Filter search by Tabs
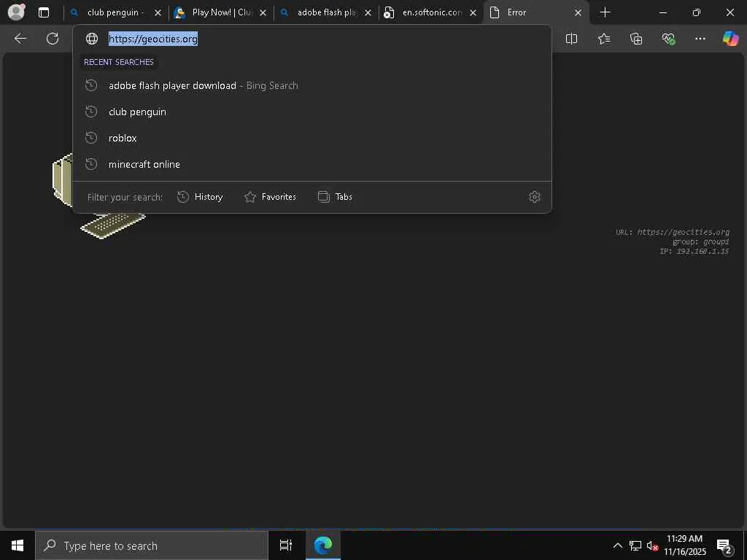This screenshot has height=560, width=747. tap(335, 197)
